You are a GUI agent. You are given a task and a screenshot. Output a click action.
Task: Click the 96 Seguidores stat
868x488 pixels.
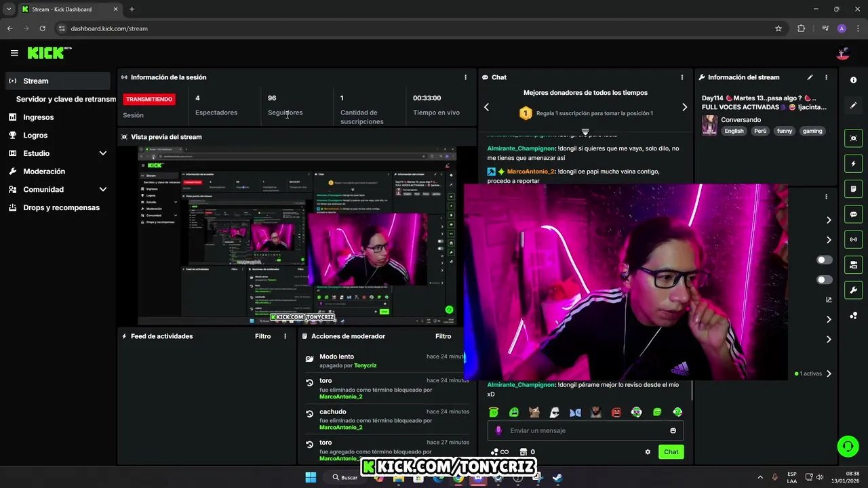285,105
